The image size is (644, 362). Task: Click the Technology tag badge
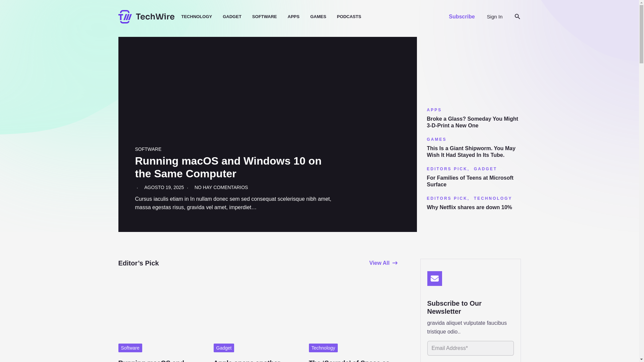tap(323, 348)
